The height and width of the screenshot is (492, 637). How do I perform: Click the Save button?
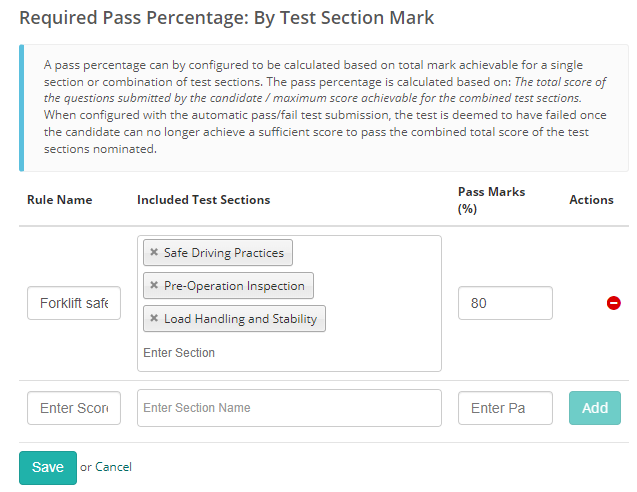point(47,467)
